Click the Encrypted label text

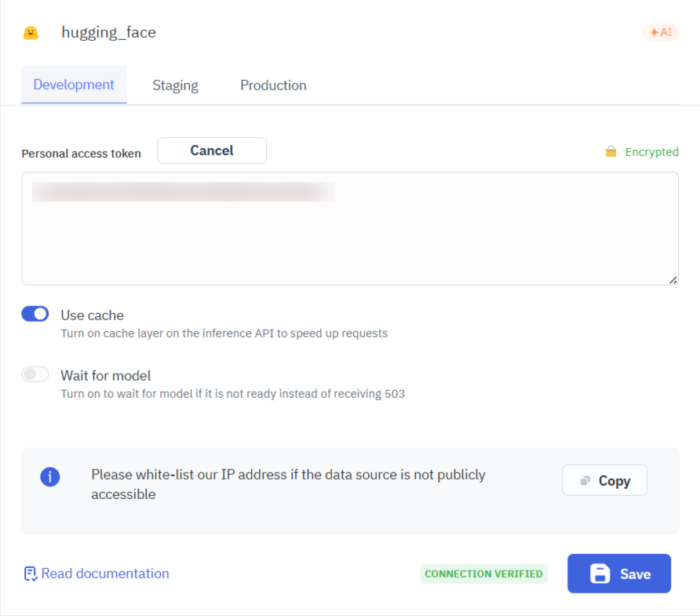point(652,152)
